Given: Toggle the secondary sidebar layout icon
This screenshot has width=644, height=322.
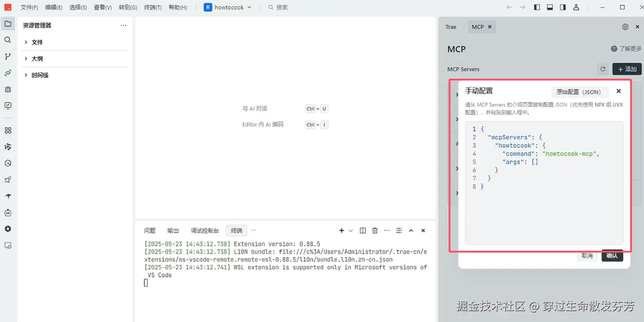Looking at the screenshot, I should 563,8.
